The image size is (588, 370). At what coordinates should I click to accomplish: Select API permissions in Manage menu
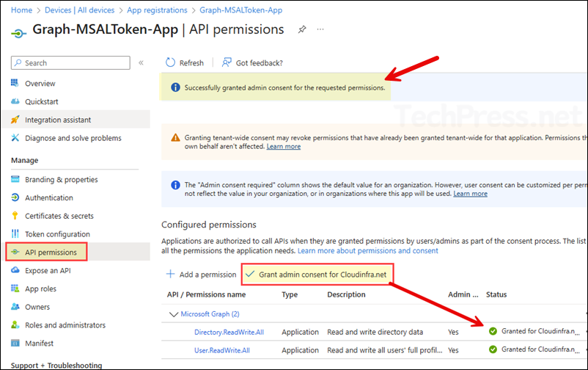[x=51, y=253]
